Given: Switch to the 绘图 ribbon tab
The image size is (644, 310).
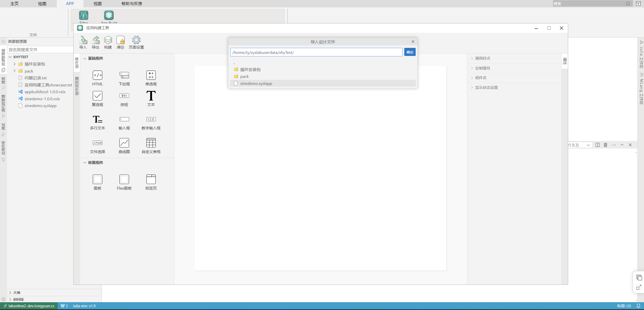Looking at the screenshot, I should (42, 4).
